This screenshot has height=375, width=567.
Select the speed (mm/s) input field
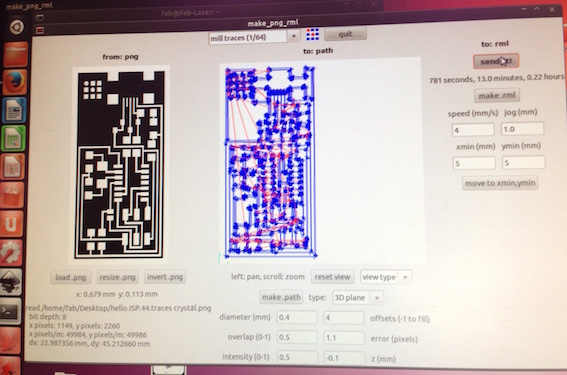(473, 129)
